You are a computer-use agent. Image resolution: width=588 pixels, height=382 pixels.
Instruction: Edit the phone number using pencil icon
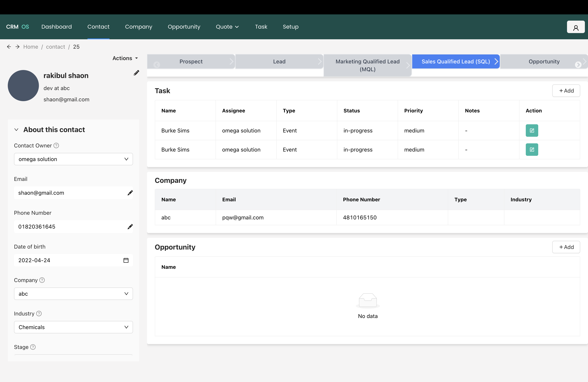point(130,226)
